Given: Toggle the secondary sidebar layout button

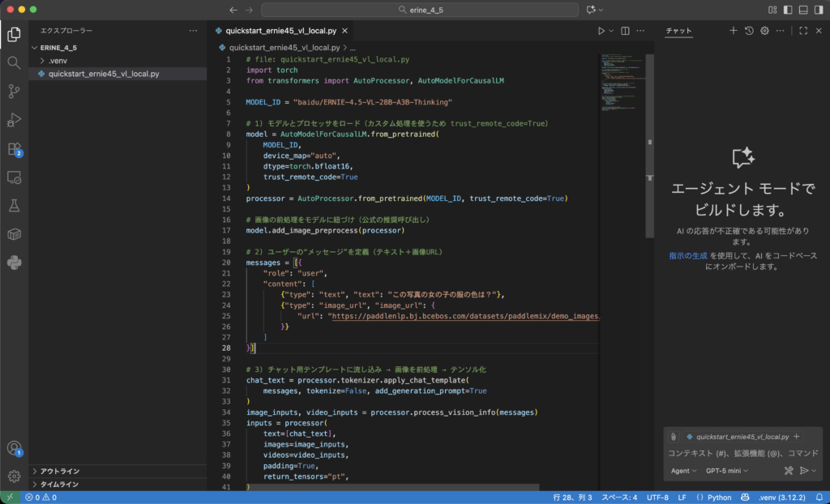Looking at the screenshot, I should point(818,10).
